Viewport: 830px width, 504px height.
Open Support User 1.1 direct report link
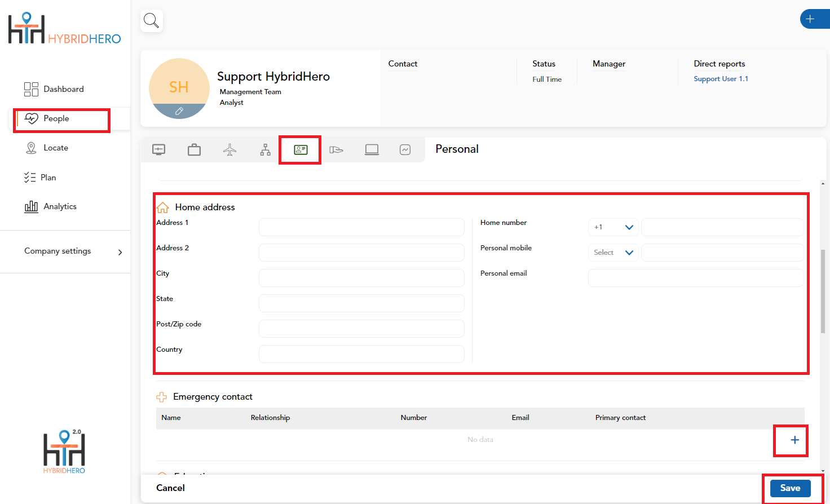pyautogui.click(x=721, y=79)
